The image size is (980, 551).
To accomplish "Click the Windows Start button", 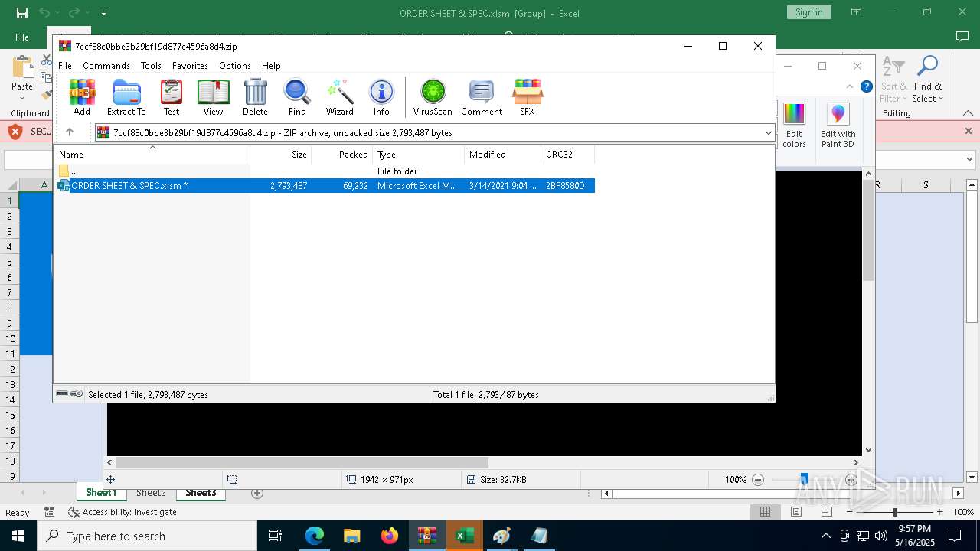I will click(18, 536).
